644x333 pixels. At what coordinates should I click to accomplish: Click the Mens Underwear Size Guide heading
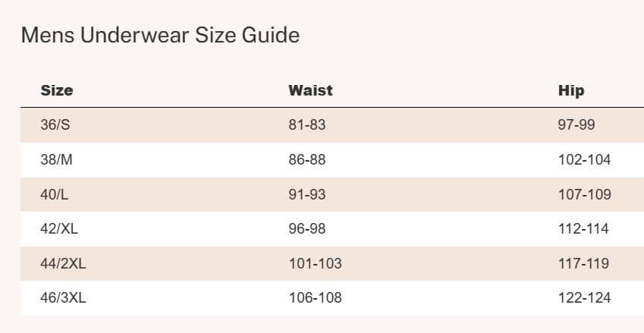160,35
